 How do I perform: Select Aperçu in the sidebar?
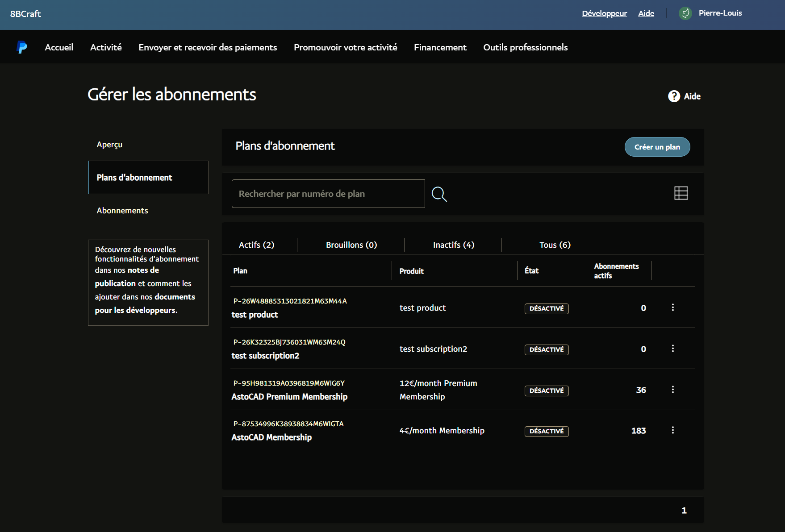tap(109, 145)
